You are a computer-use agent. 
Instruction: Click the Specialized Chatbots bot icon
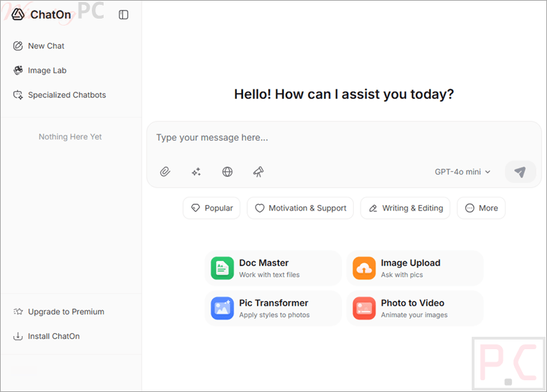pos(18,95)
